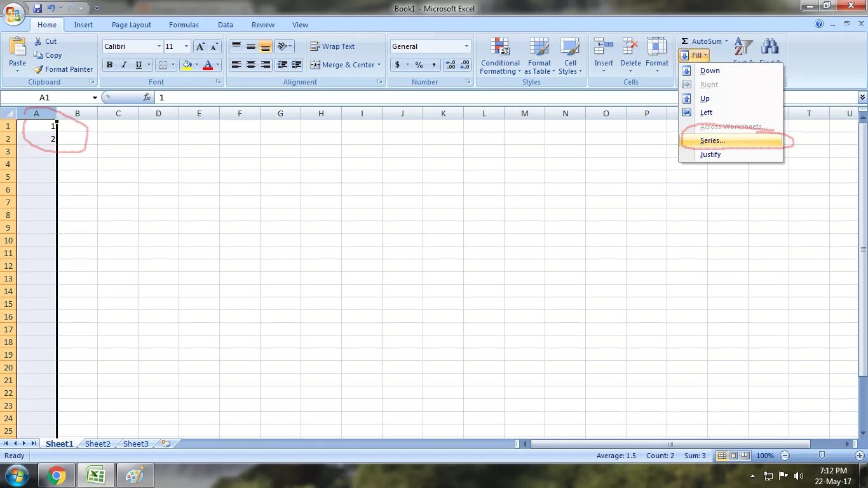Click Merge & Center button

click(x=342, y=65)
